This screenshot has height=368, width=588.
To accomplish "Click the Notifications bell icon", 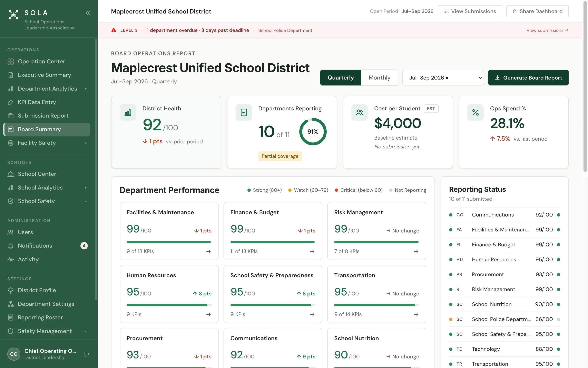I will coord(10,246).
